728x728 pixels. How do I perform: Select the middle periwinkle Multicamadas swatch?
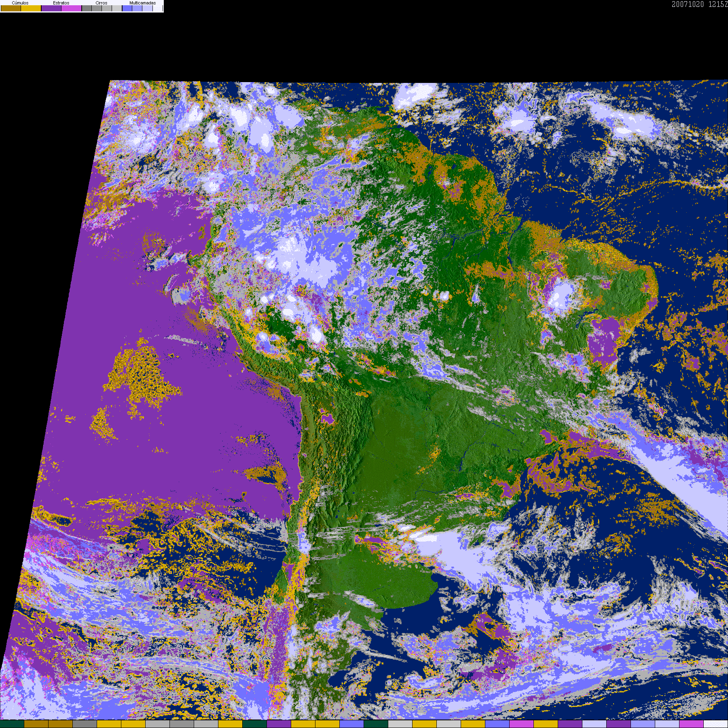(138, 8)
